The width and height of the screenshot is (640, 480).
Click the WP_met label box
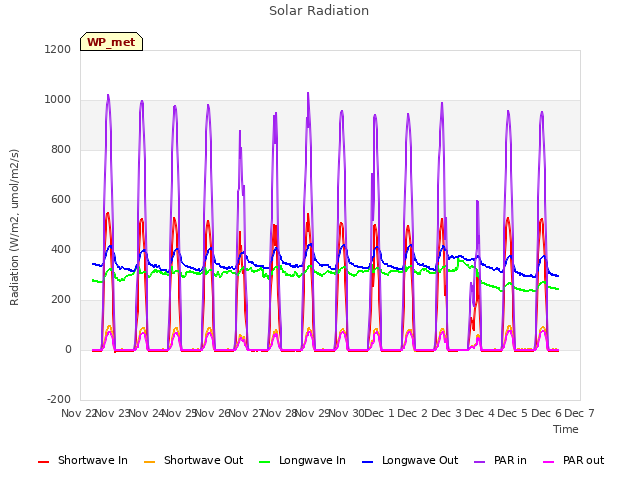tap(111, 42)
